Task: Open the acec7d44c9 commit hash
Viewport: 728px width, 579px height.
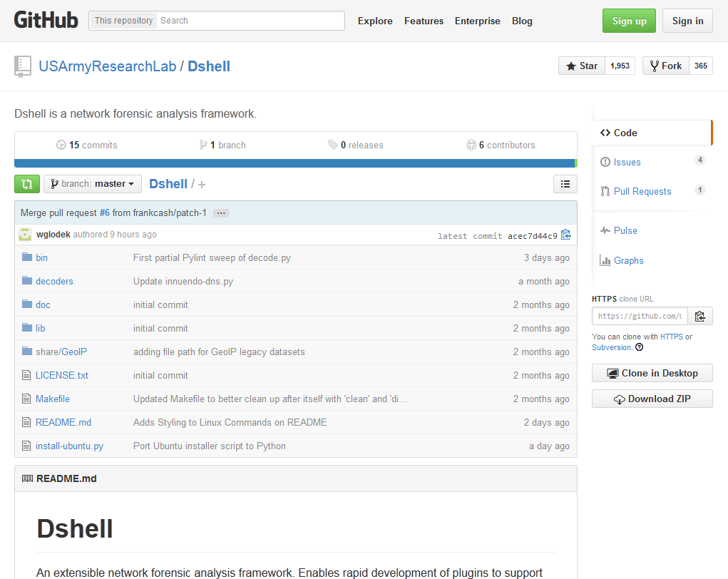Action: 532,236
